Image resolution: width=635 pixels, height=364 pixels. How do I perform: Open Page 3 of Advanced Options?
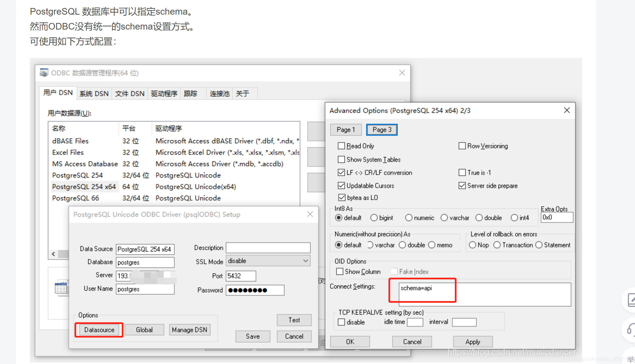click(382, 130)
